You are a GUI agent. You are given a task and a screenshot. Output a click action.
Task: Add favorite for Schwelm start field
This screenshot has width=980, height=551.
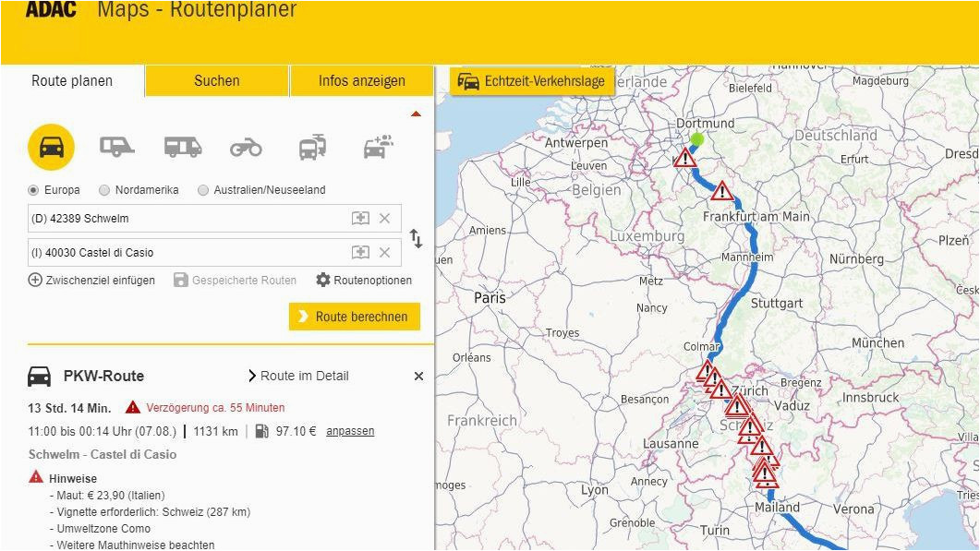click(360, 218)
